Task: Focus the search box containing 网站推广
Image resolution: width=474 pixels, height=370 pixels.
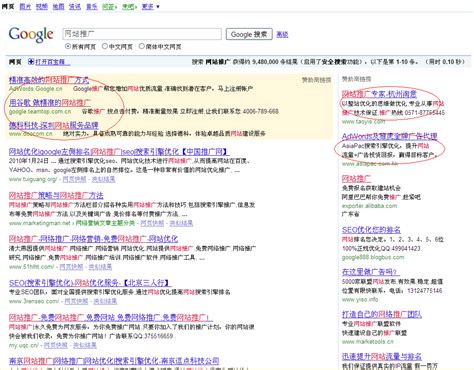Action: [142, 34]
